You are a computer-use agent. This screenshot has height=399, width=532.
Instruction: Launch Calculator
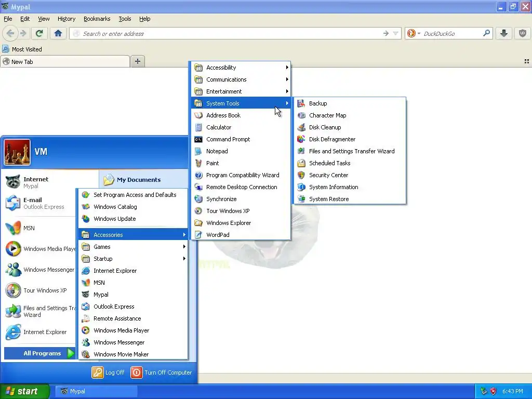(x=241, y=127)
